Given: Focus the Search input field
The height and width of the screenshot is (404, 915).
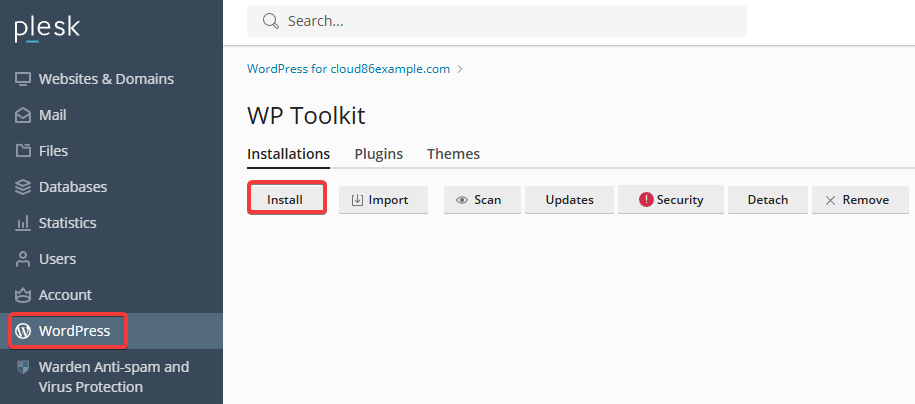Looking at the screenshot, I should (497, 21).
